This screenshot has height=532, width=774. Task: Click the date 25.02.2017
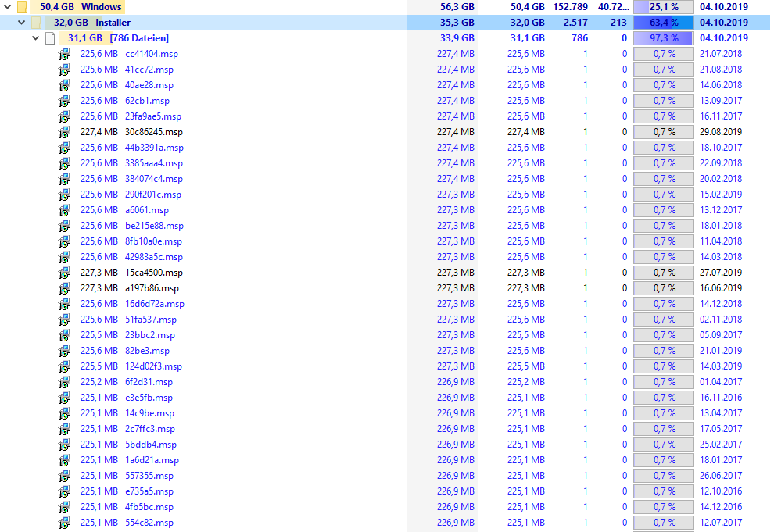pos(721,445)
